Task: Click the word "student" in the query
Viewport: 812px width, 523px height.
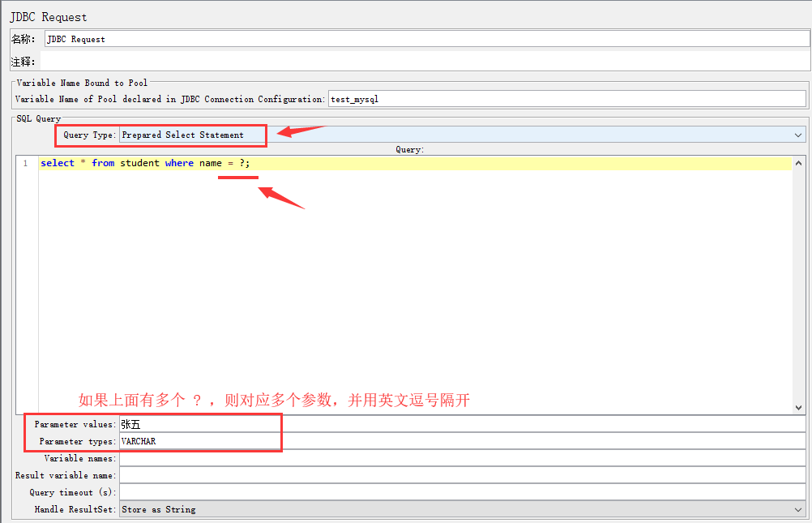Action: tap(139, 163)
